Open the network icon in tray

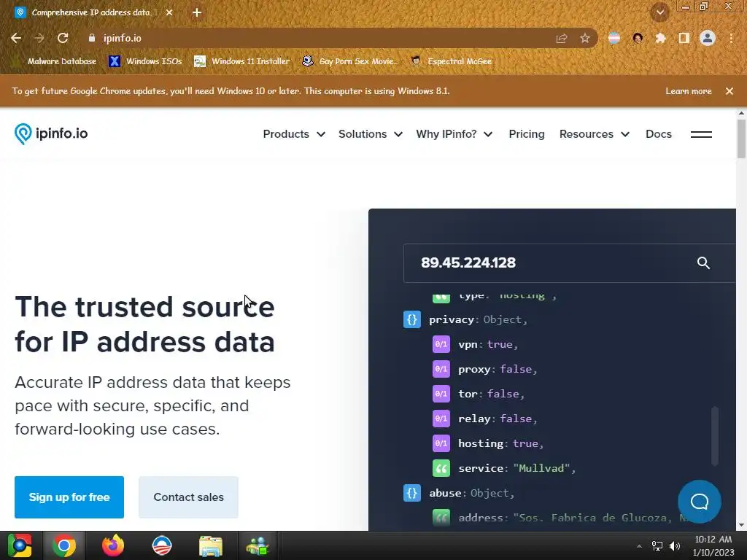click(657, 545)
